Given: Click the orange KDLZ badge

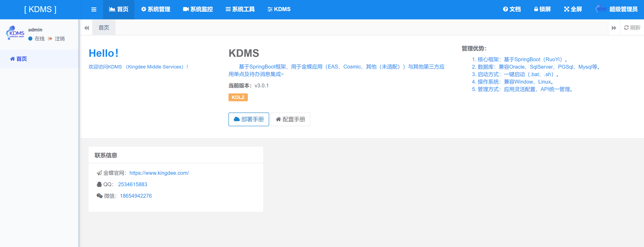Looking at the screenshot, I should pos(238,97).
